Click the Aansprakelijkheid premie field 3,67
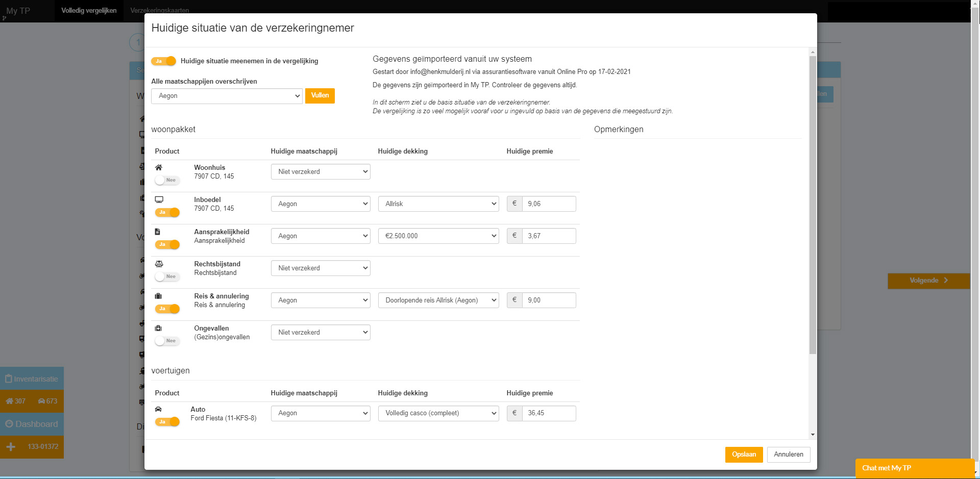 [x=549, y=236]
